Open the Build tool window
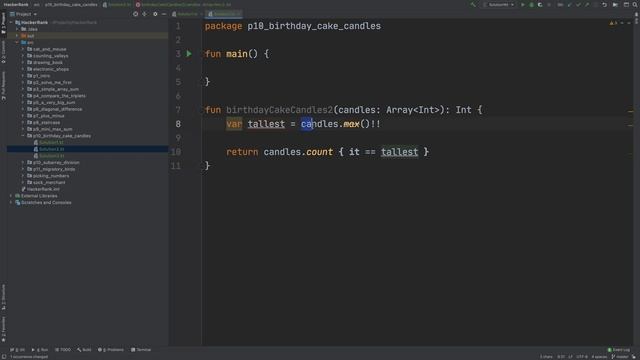 (x=84, y=350)
